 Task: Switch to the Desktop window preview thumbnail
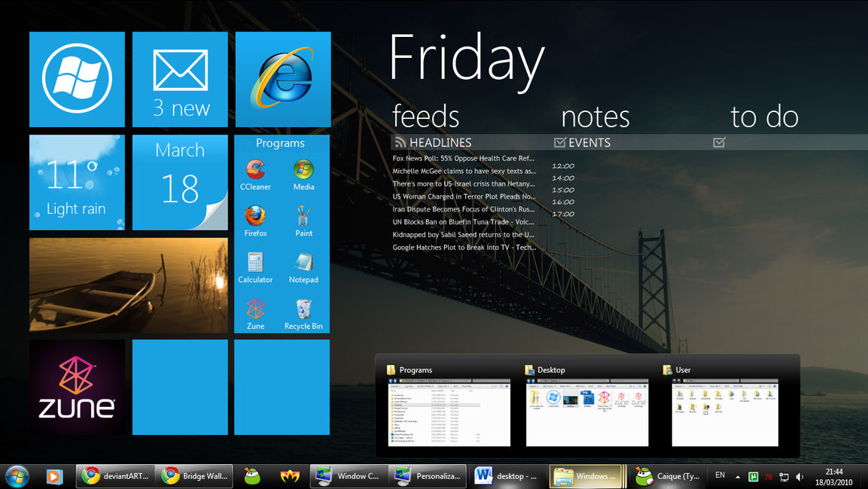pyautogui.click(x=586, y=412)
